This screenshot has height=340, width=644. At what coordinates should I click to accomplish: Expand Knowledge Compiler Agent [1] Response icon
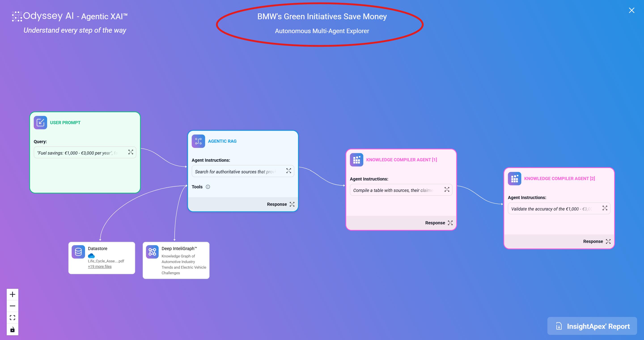(x=450, y=223)
